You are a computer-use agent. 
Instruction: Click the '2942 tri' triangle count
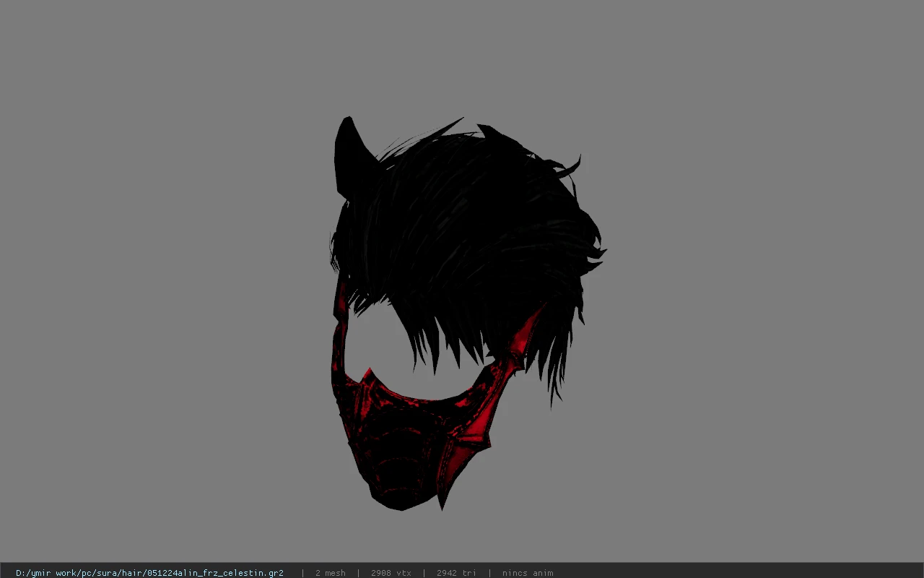[456, 573]
